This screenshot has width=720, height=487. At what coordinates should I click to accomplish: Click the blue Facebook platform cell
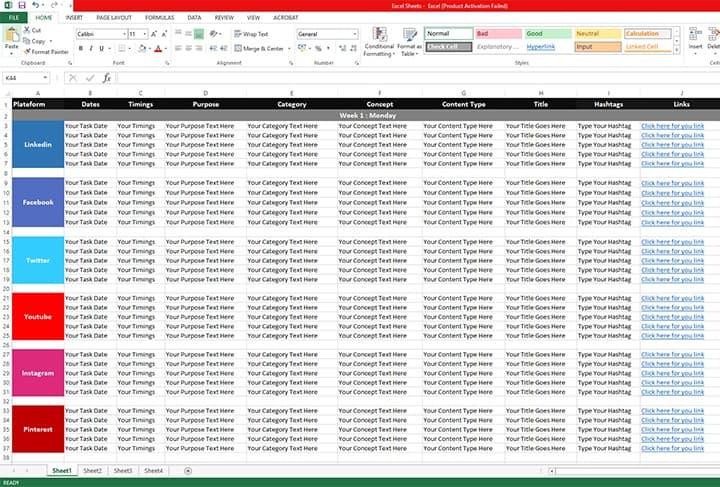(x=37, y=202)
